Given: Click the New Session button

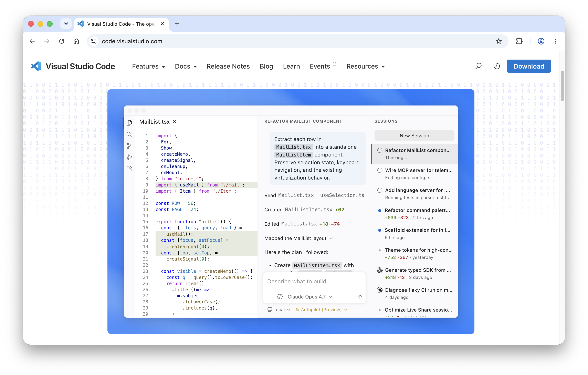Looking at the screenshot, I should pyautogui.click(x=414, y=136).
